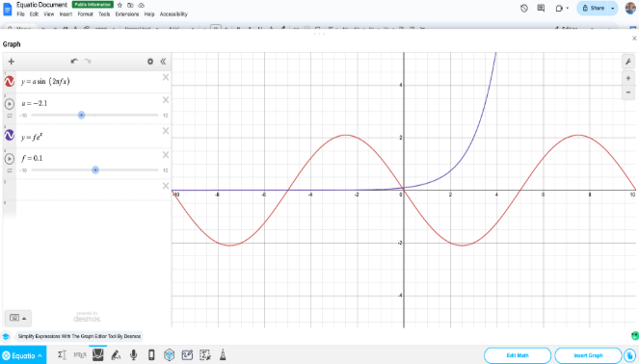Screen dimensions: 639x364
Task: Open the Speech Input microphone tool
Action: click(x=133, y=355)
